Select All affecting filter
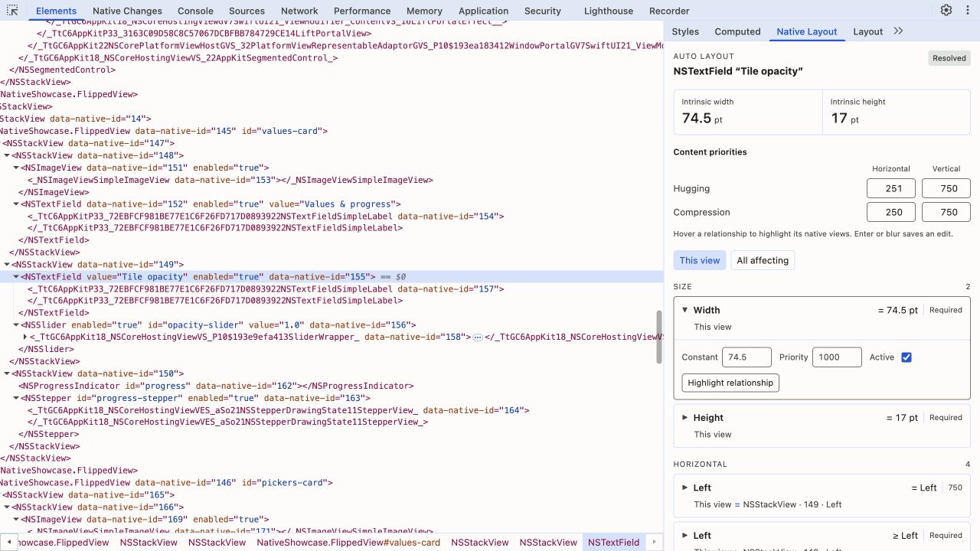 coord(763,260)
